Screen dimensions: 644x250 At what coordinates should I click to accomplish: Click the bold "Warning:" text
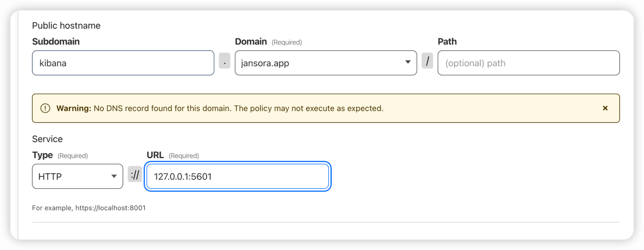coord(74,108)
